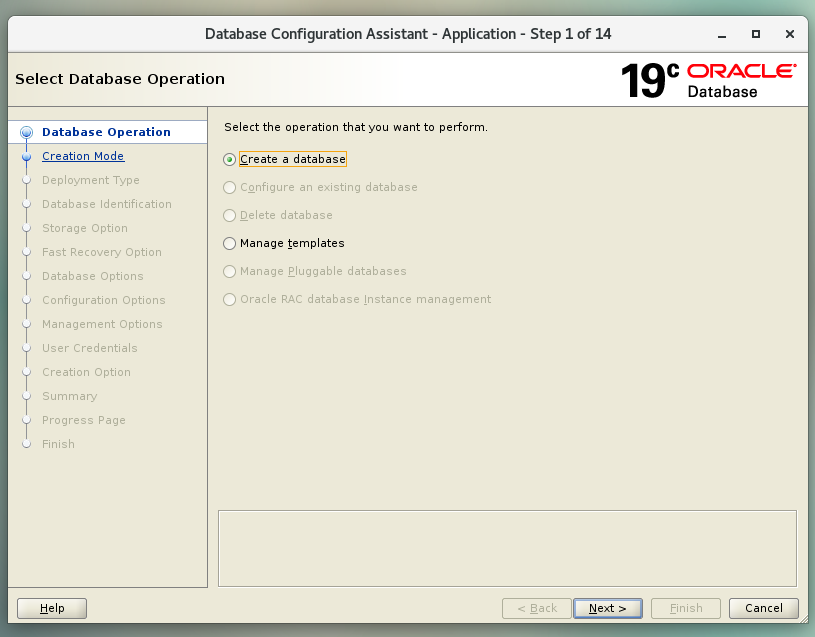
Task: Open the Creation Mode step link
Action: click(x=83, y=156)
